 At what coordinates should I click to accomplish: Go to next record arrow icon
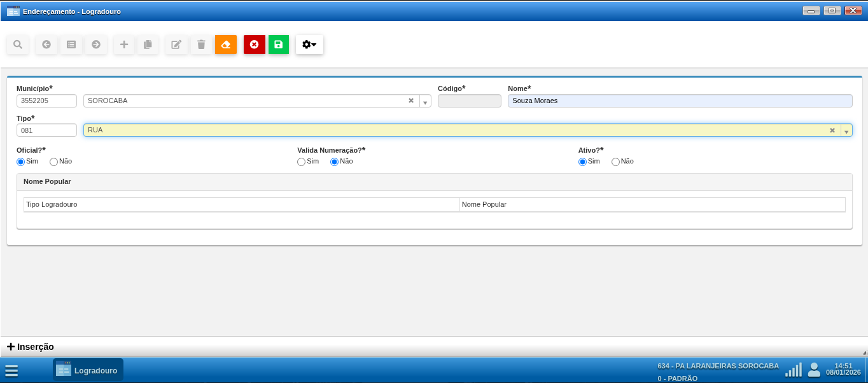[96, 45]
